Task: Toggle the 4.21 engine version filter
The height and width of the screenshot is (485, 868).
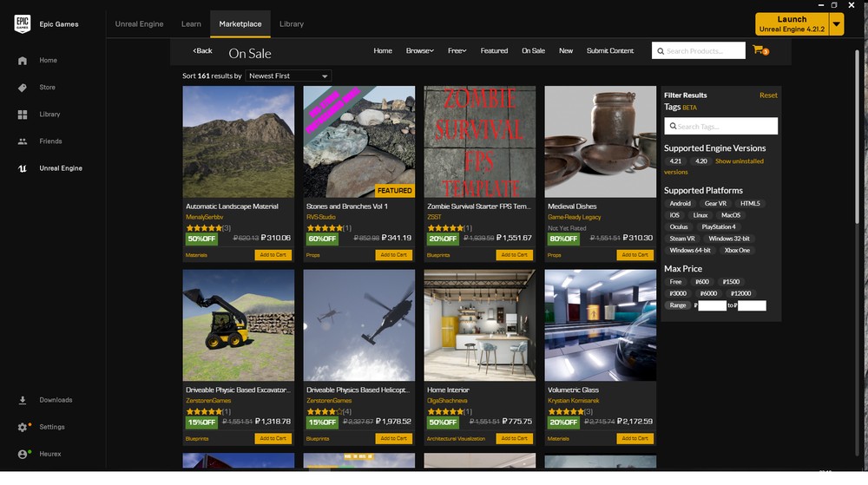Action: coord(676,161)
